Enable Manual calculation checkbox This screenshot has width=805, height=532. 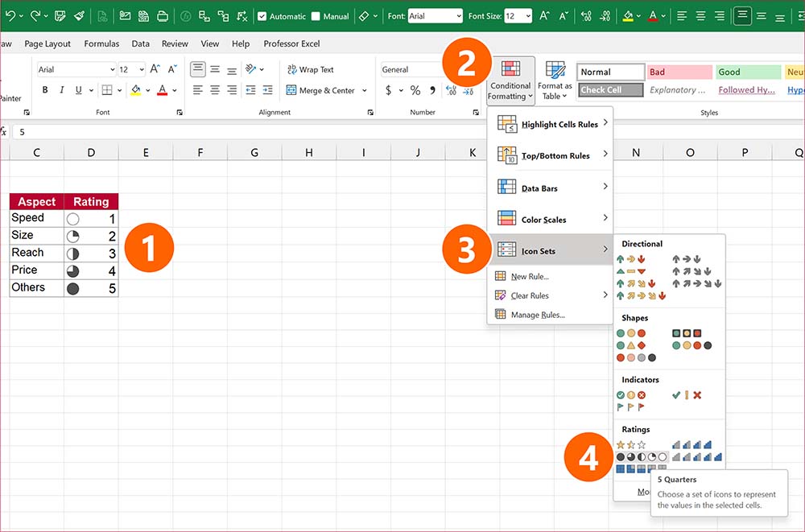point(315,14)
